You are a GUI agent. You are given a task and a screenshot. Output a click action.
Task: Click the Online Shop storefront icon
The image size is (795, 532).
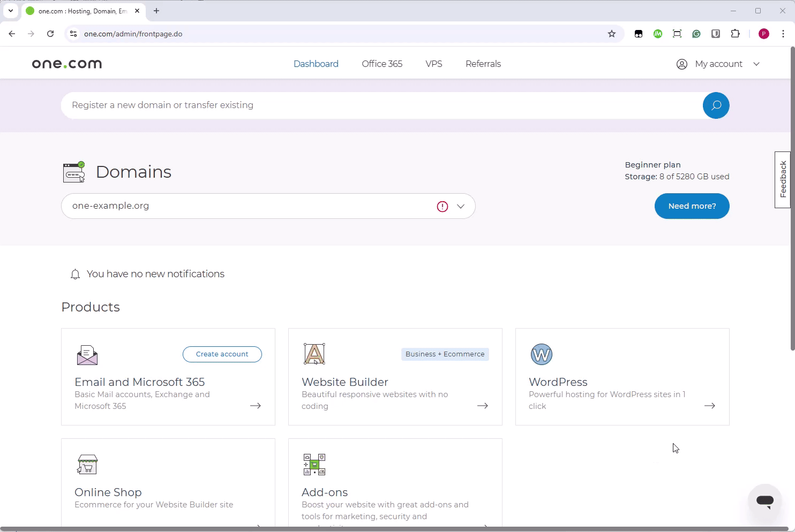[x=87, y=464]
